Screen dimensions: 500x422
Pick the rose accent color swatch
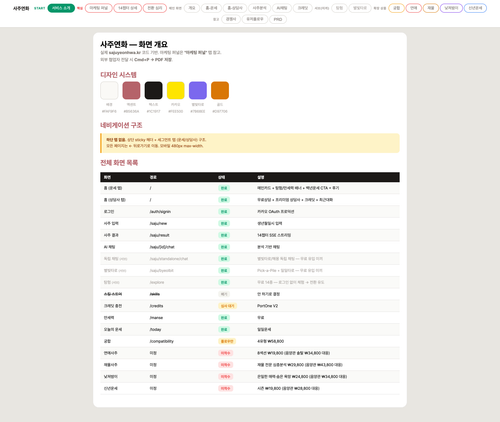(x=131, y=90)
